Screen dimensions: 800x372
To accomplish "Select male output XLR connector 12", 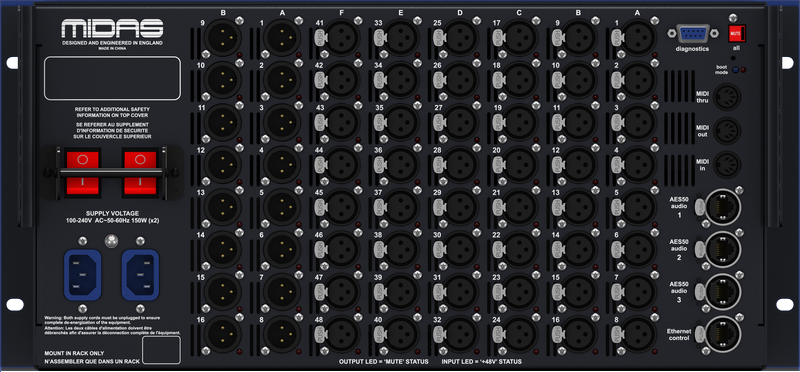I will pos(223,165).
